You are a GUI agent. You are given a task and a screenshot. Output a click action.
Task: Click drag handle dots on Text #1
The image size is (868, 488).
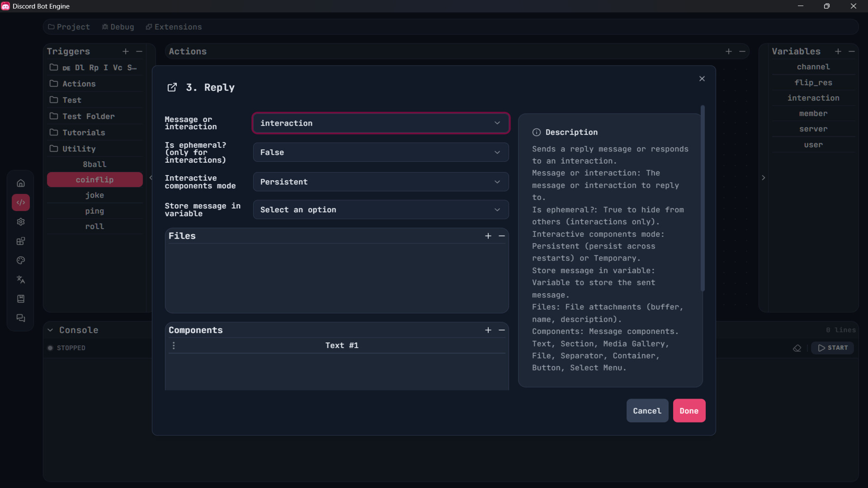tap(174, 346)
